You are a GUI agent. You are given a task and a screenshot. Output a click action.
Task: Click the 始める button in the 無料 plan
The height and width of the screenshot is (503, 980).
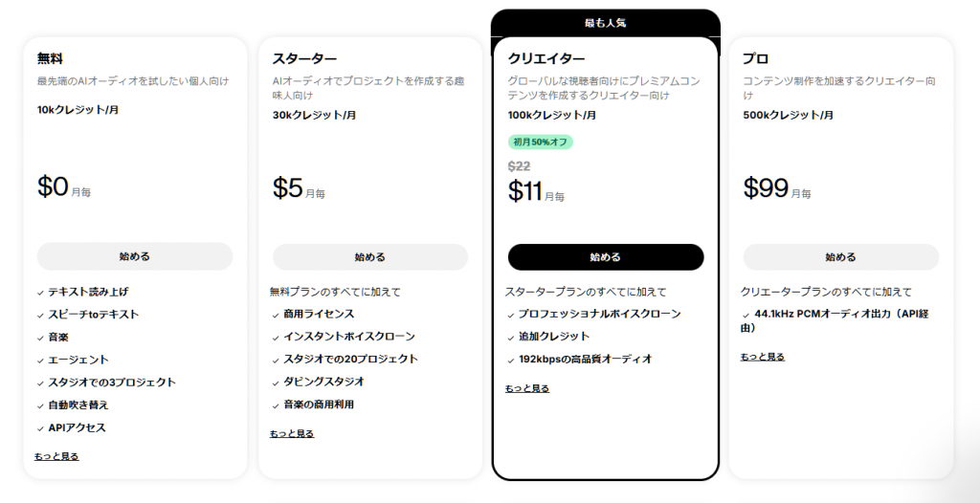click(x=135, y=256)
